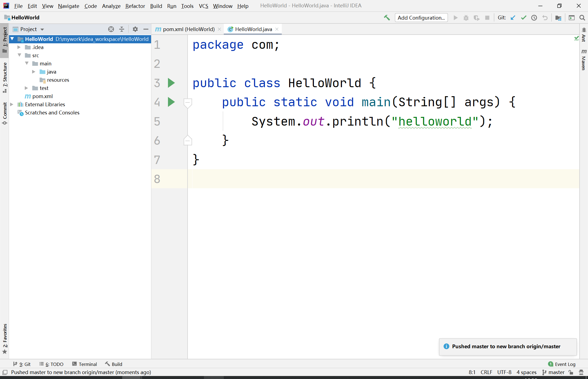Click the 4 spaces indent widget
Image resolution: width=588 pixels, height=379 pixels.
(x=526, y=372)
